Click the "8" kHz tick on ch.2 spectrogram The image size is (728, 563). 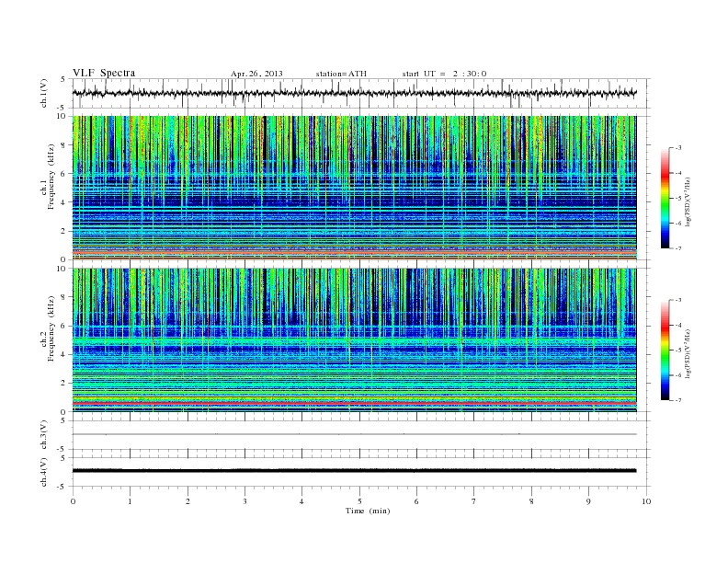point(63,297)
